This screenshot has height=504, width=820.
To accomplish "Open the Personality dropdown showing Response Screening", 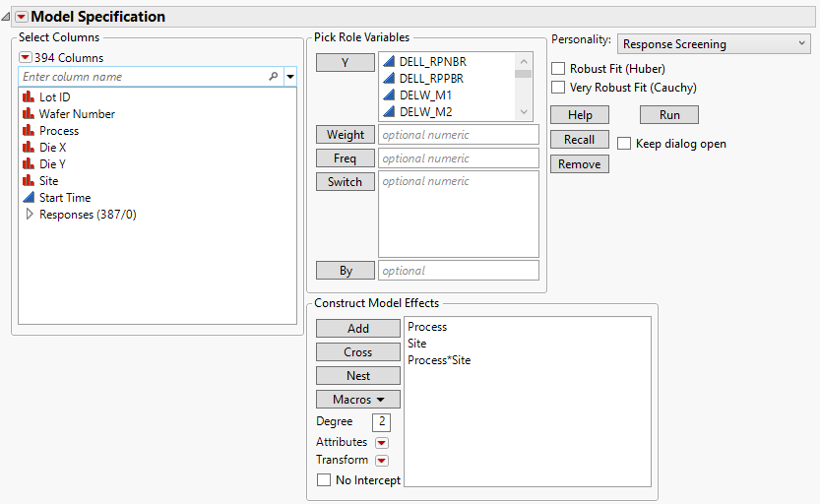I will coord(714,44).
